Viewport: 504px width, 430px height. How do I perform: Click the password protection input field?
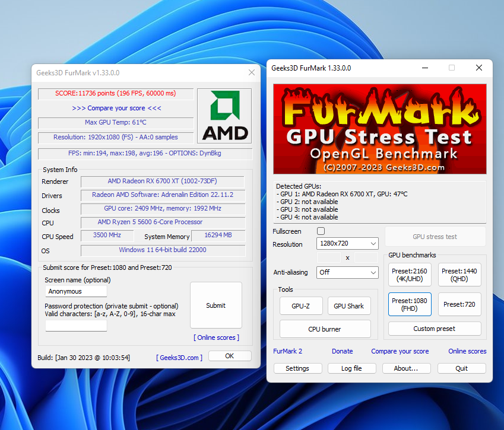point(76,326)
